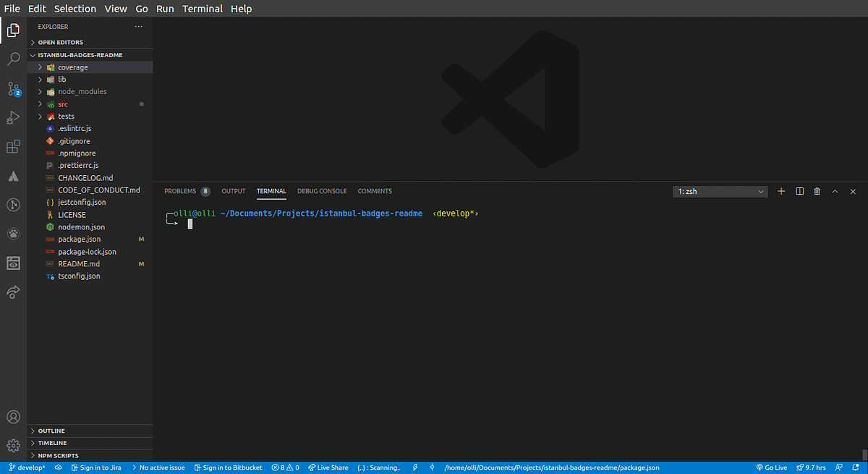868x474 pixels.
Task: Maximize the panel with the chevron icon
Action: (x=835, y=191)
